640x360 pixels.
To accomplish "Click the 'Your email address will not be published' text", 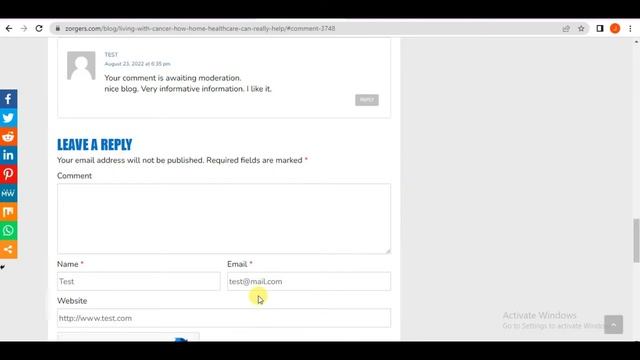I will coord(130,160).
